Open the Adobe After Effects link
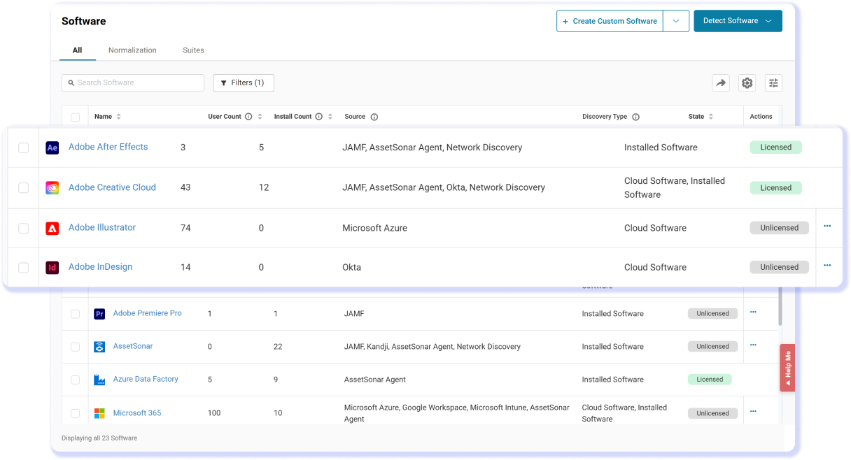 (108, 147)
